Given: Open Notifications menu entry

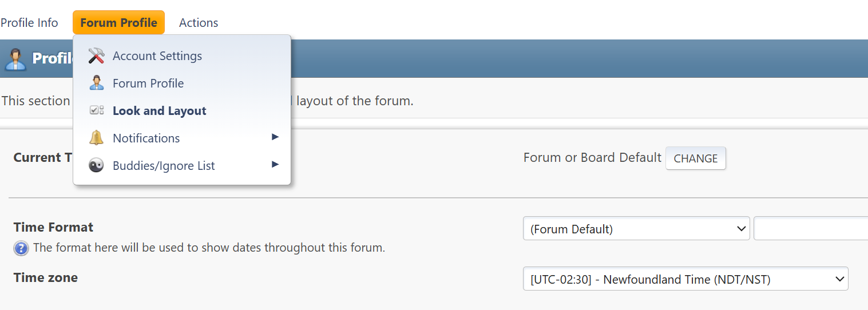Looking at the screenshot, I should point(146,138).
